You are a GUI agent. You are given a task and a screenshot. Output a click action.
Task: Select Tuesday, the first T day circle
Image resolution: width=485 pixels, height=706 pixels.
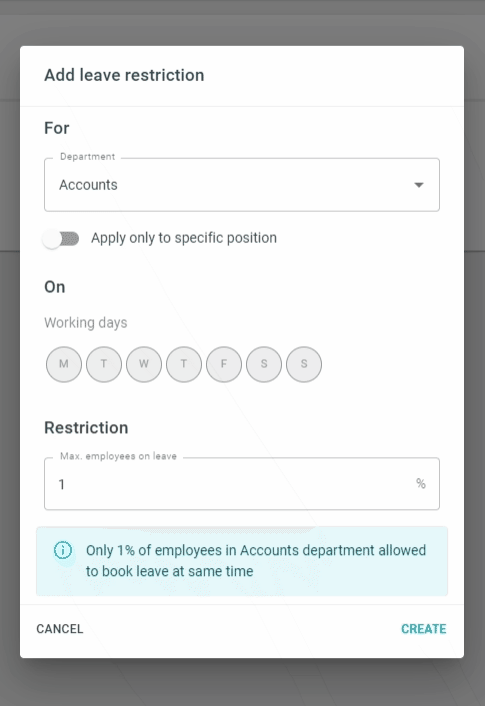(104, 364)
